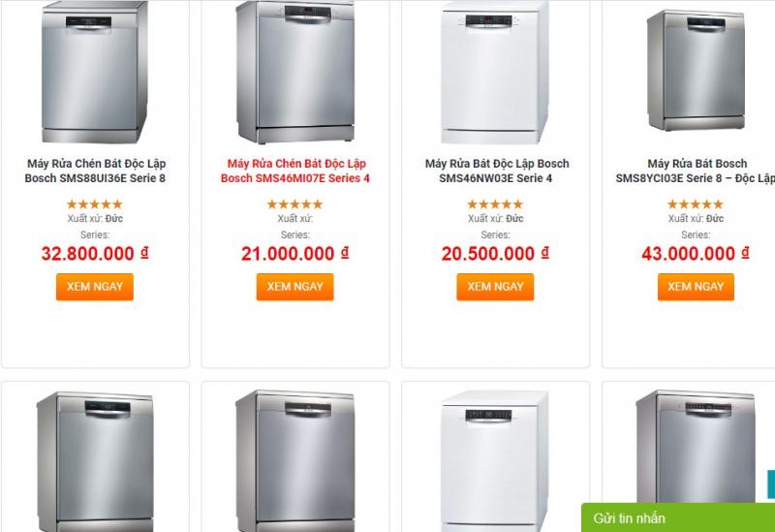Viewport: 775px width, 532px height.
Task: Open the Bosch SMS46NW03E Serie 4 title link
Action: coord(496,171)
